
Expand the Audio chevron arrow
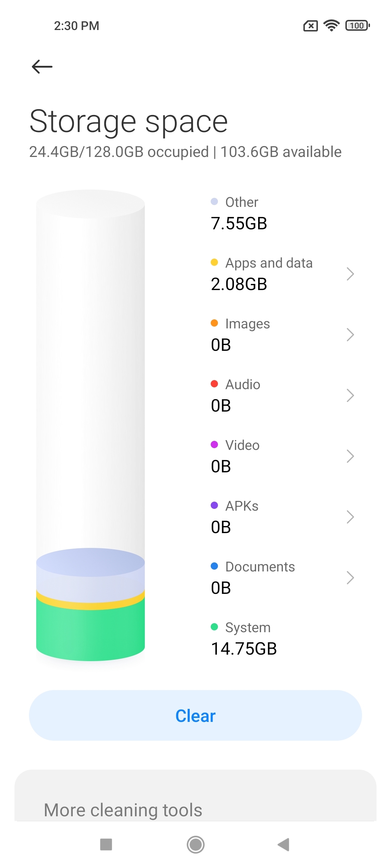tap(350, 395)
